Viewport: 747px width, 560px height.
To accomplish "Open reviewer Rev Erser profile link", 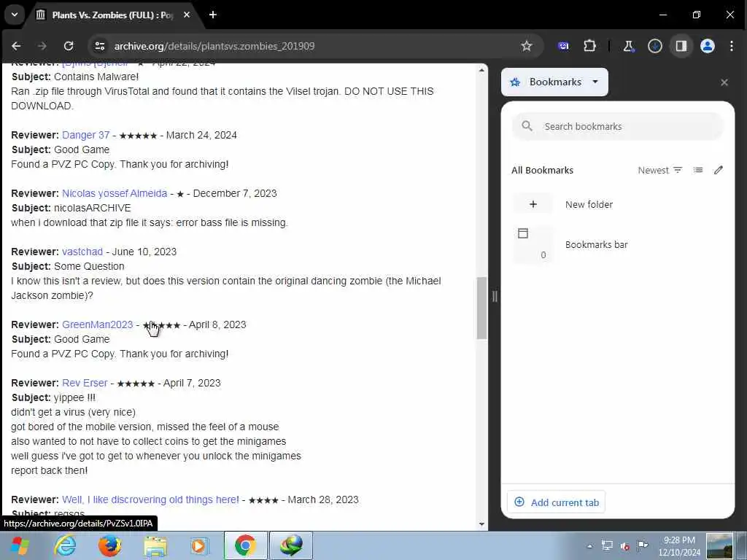I will coord(85,383).
